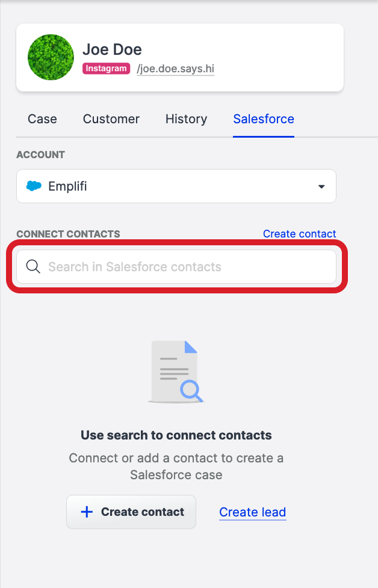
Task: Click the Salesforce cloud icon next to Emplifi
Action: [x=35, y=186]
